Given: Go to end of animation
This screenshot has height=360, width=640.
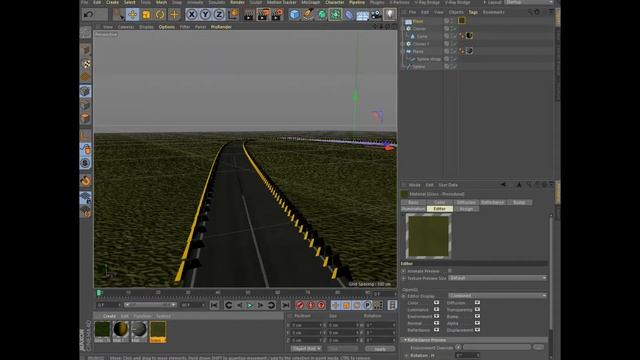Looking at the screenshot, I should [286, 305].
